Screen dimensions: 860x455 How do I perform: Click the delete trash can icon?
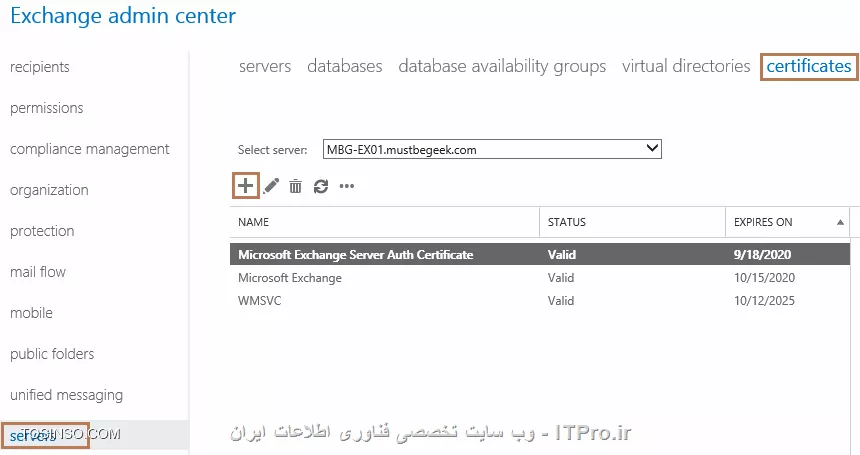pos(296,186)
